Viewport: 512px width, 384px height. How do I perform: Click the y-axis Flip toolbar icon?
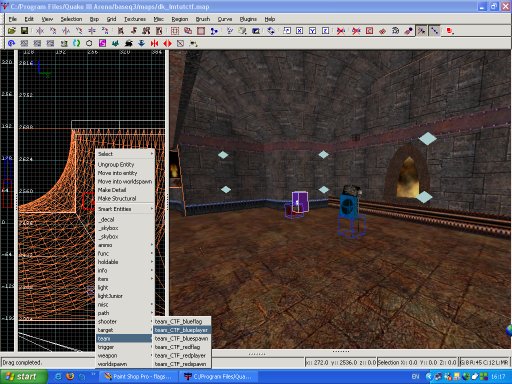[66, 31]
